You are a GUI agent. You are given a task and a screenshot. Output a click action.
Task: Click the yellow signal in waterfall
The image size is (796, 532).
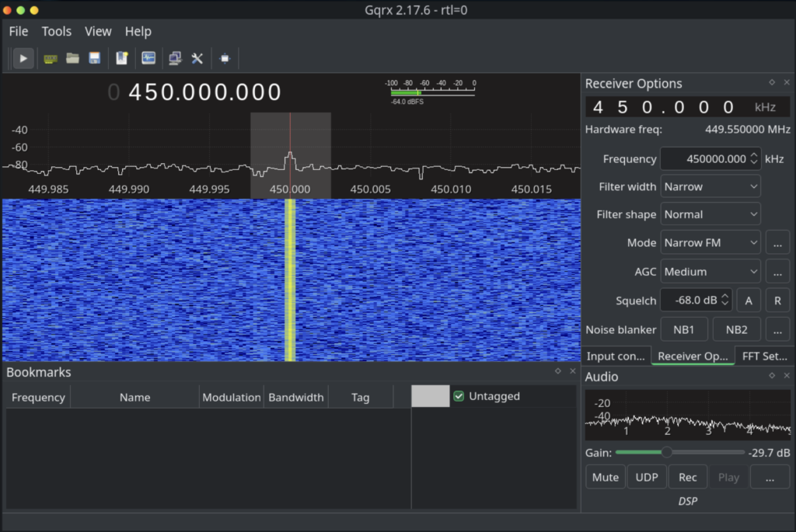(290, 280)
